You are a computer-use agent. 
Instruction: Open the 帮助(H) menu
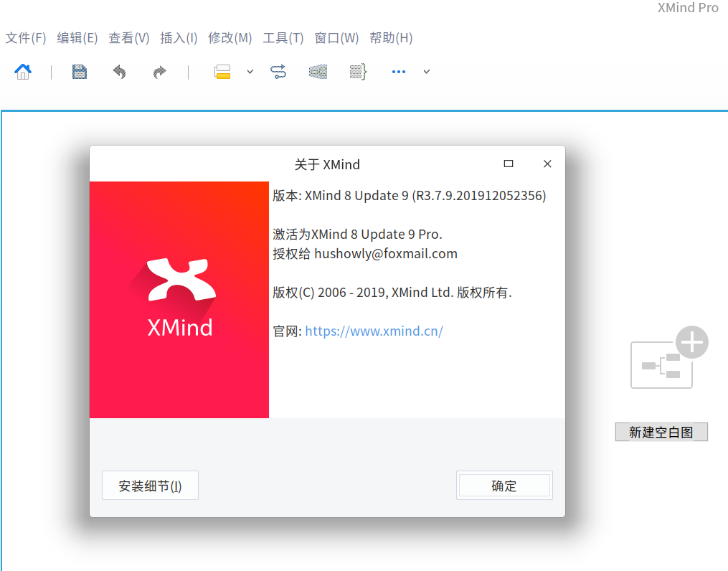391,38
